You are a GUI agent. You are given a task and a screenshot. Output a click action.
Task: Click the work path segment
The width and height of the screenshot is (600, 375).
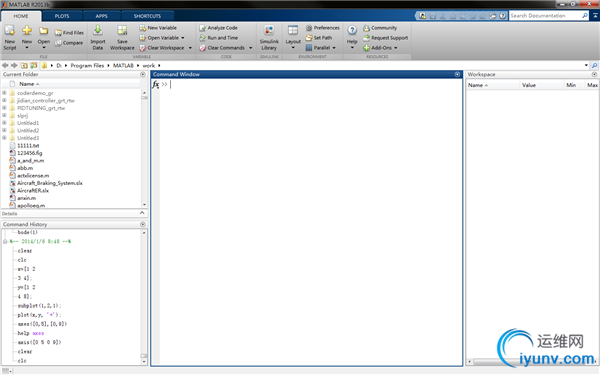pos(148,65)
